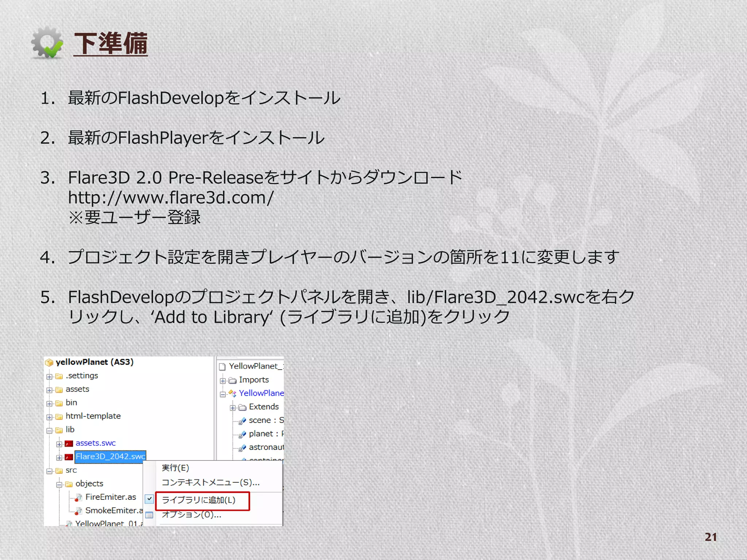Click the Imports folder icon in outline
The height and width of the screenshot is (560, 747).
[x=232, y=381]
